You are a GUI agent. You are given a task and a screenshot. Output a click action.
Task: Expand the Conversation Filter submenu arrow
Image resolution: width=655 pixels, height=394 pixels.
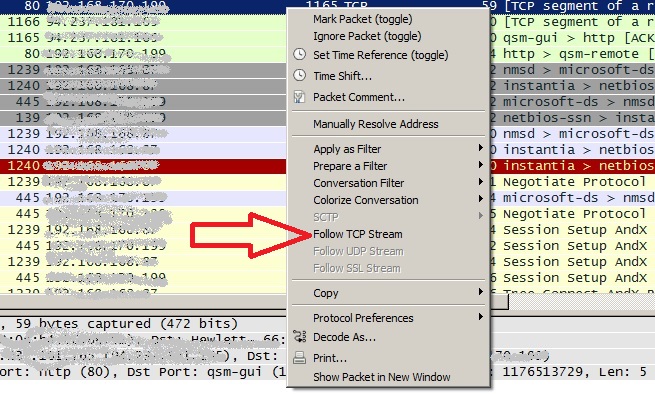point(480,182)
